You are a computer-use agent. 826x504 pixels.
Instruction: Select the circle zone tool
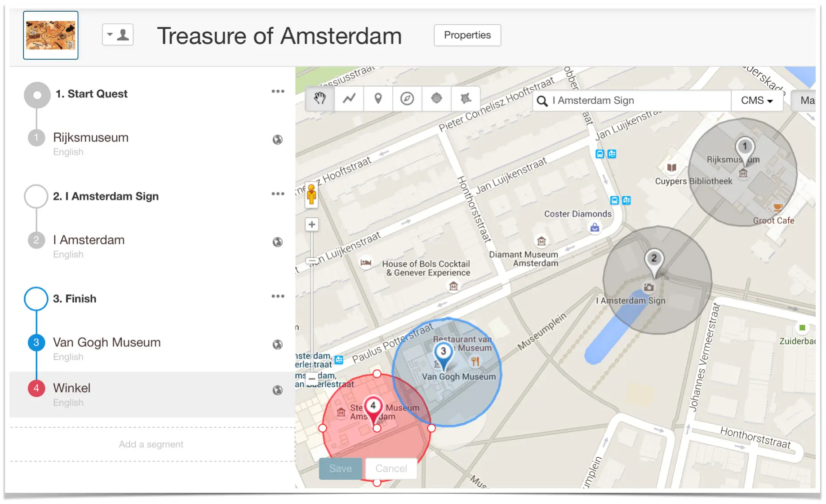(x=436, y=98)
